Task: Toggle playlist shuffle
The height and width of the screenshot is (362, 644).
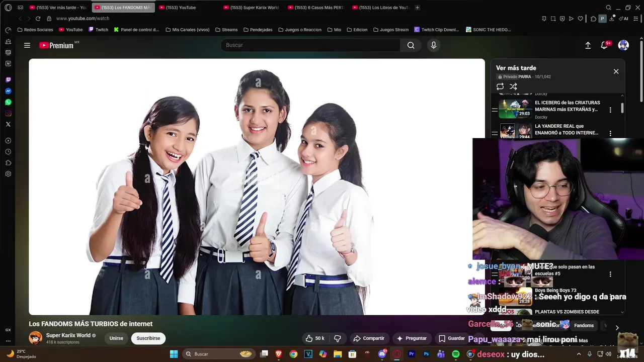Action: coord(513,86)
